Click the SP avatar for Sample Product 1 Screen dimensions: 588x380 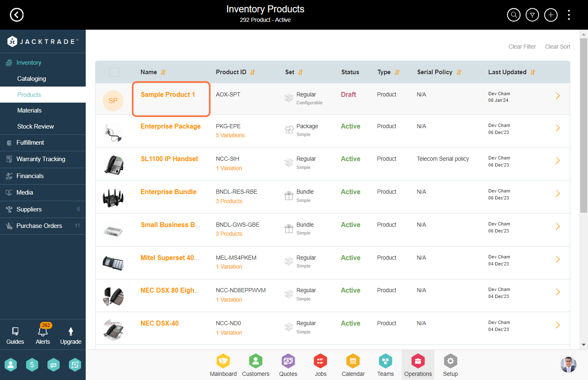pyautogui.click(x=113, y=101)
